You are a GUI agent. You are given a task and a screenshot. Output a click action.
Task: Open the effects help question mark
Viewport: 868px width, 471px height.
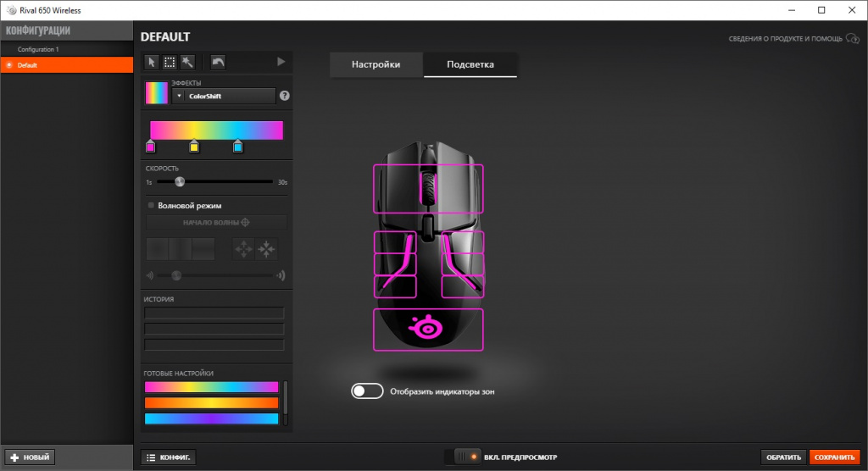285,97
